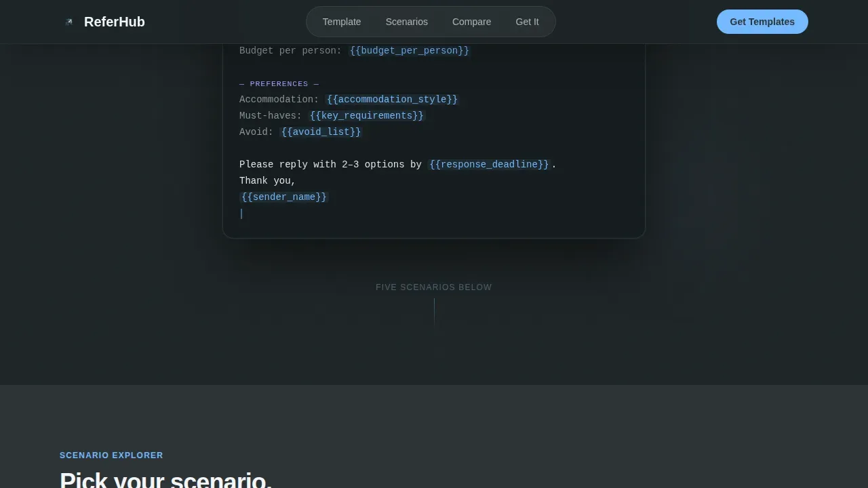Image resolution: width=868 pixels, height=488 pixels.
Task: Jump to the Get It section
Action: point(527,22)
